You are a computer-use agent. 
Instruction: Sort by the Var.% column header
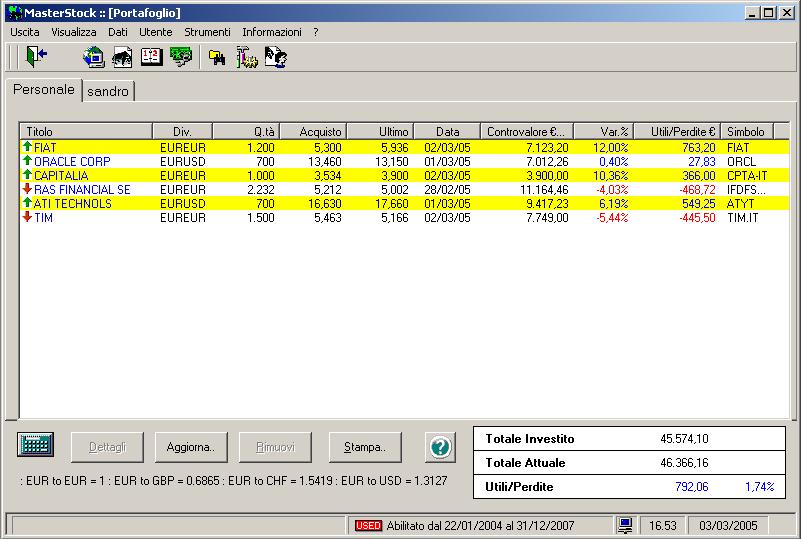point(604,131)
